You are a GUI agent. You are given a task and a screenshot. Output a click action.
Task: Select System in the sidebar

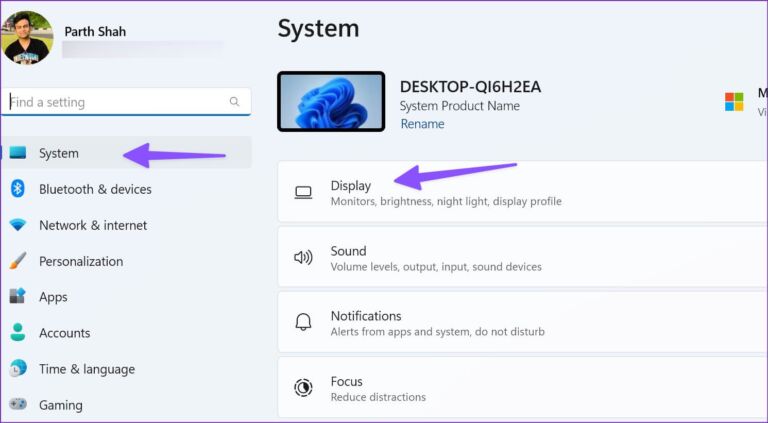[x=126, y=153]
